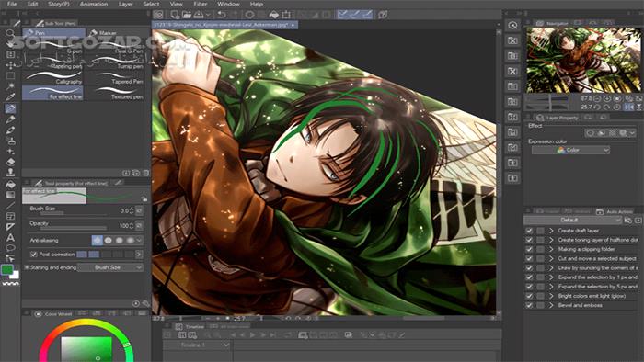Select the Fill bucket tool in toolbox
Image resolution: width=644 pixels, height=362 pixels.
tap(10, 184)
